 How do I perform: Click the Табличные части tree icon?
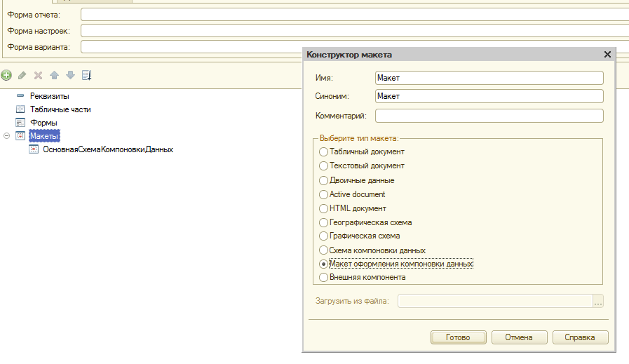20,109
